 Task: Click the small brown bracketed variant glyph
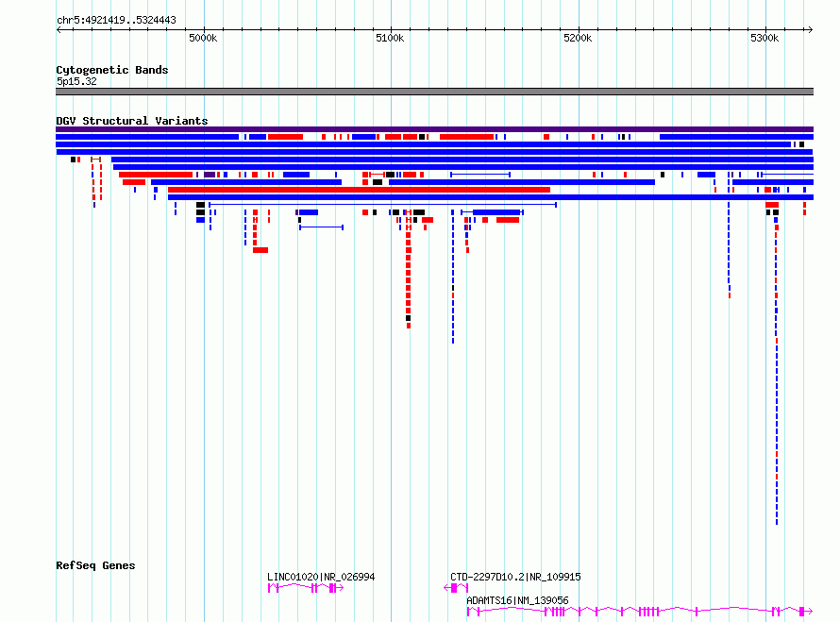tap(96, 160)
